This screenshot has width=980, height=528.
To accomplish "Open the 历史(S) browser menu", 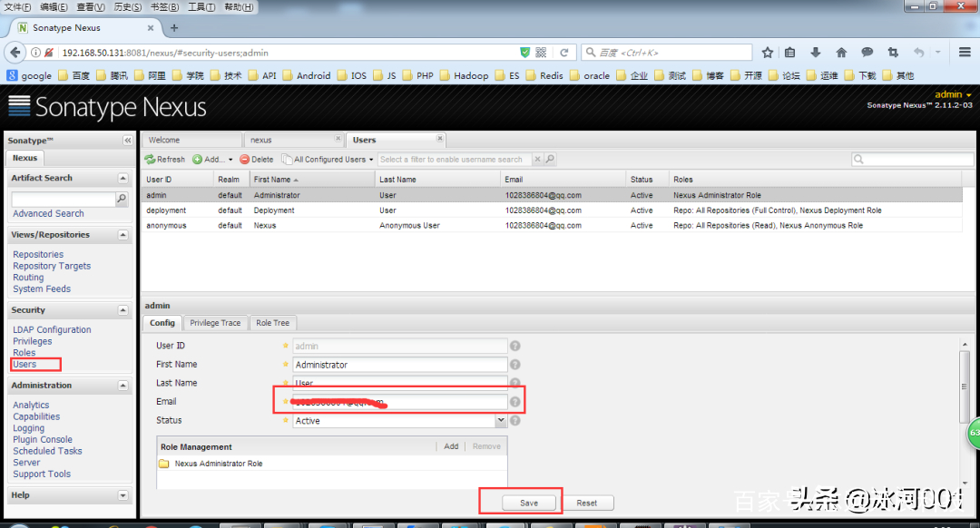I will pyautogui.click(x=128, y=7).
